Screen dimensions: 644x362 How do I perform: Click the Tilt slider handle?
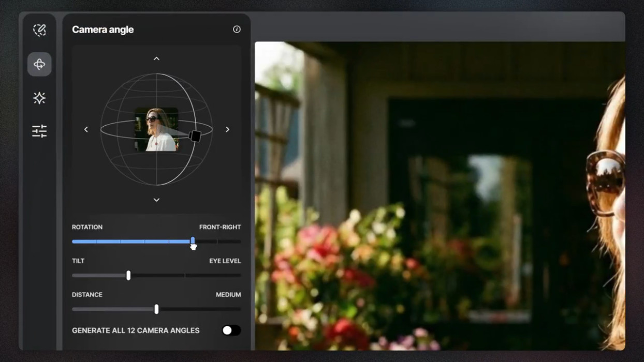[128, 276]
